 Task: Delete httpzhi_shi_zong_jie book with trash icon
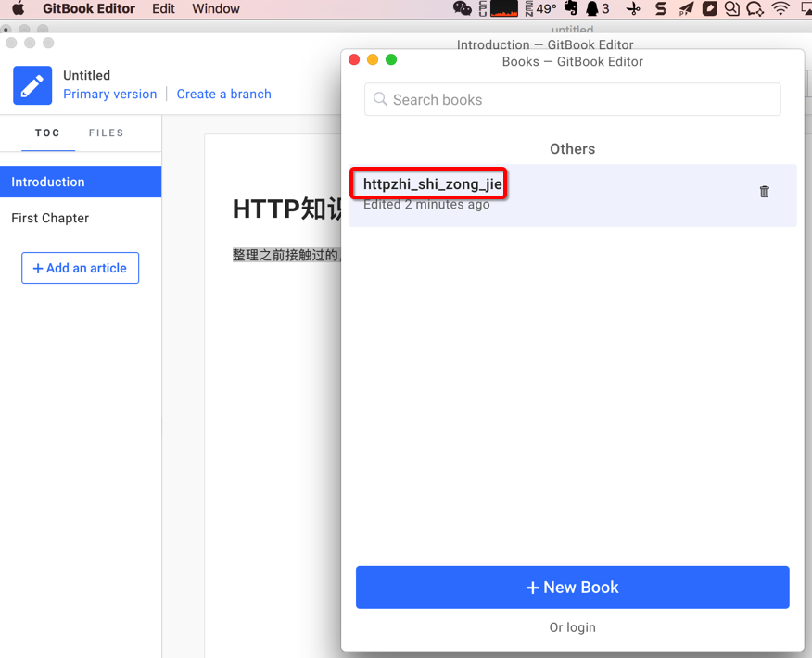(x=765, y=192)
